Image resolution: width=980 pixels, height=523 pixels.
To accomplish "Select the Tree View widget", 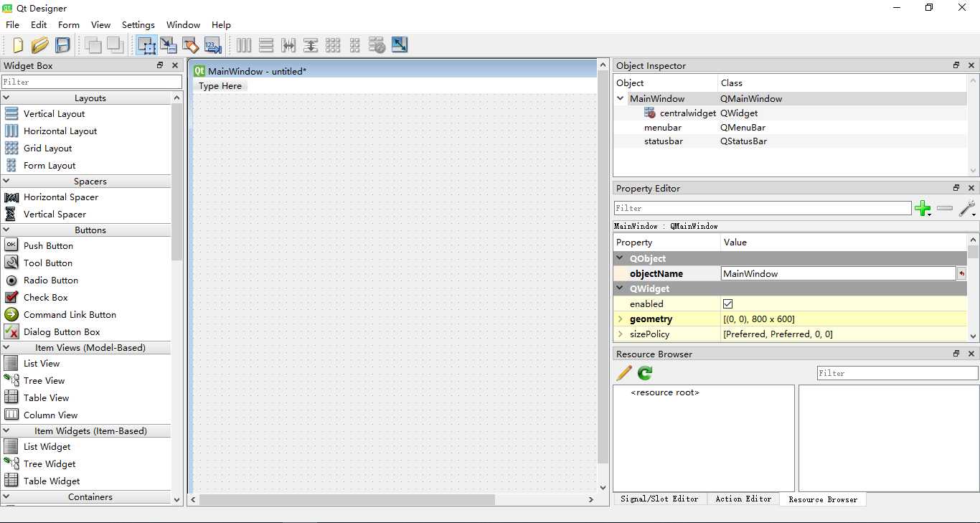I will (x=44, y=380).
